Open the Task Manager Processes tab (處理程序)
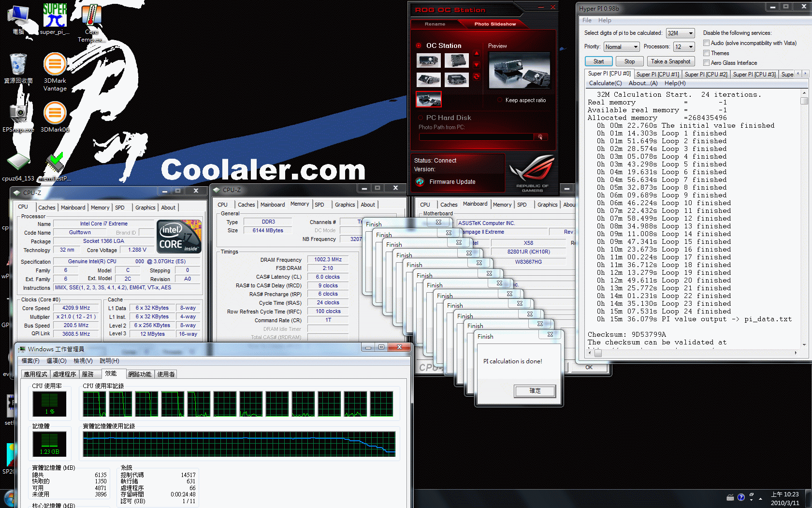Screen dimensions: 812x508 point(64,374)
